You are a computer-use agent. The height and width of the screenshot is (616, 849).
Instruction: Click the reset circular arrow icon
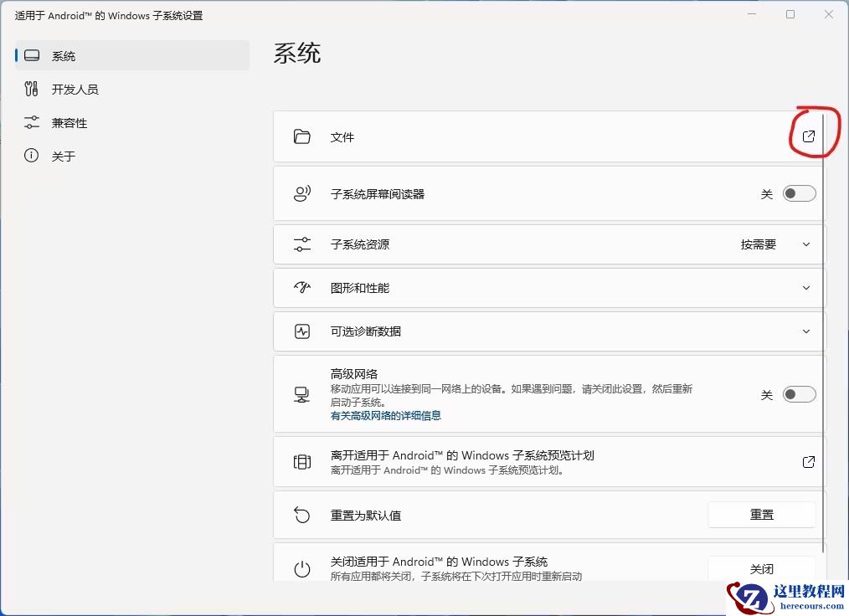(303, 514)
